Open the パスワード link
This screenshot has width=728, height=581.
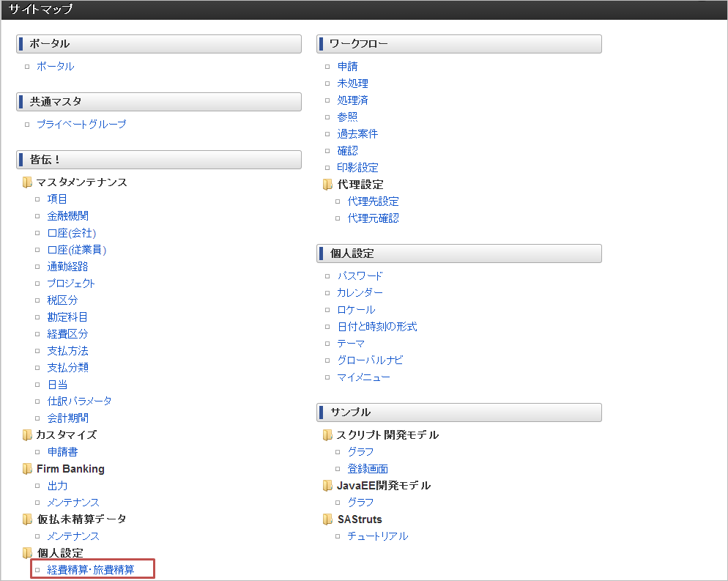coord(360,276)
